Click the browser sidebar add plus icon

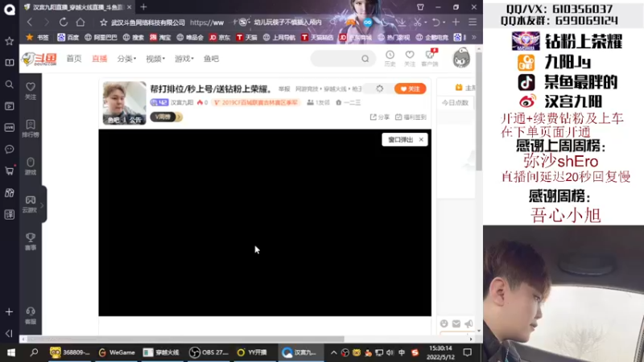pyautogui.click(x=9, y=312)
